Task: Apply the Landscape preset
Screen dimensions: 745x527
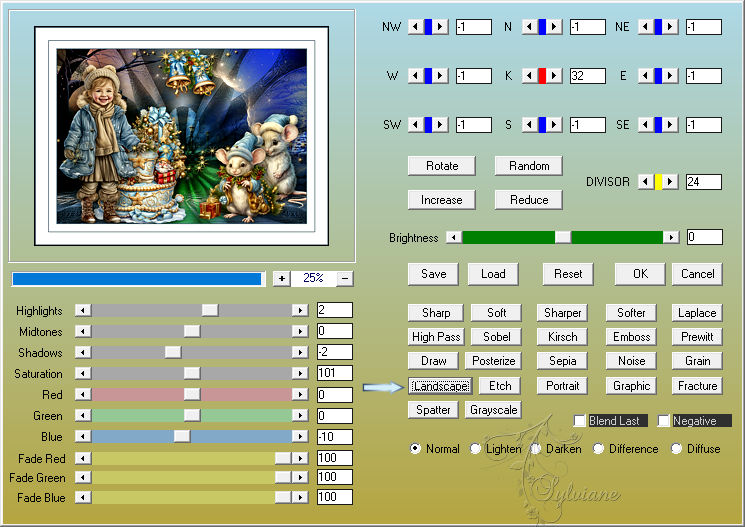Action: coord(440,386)
